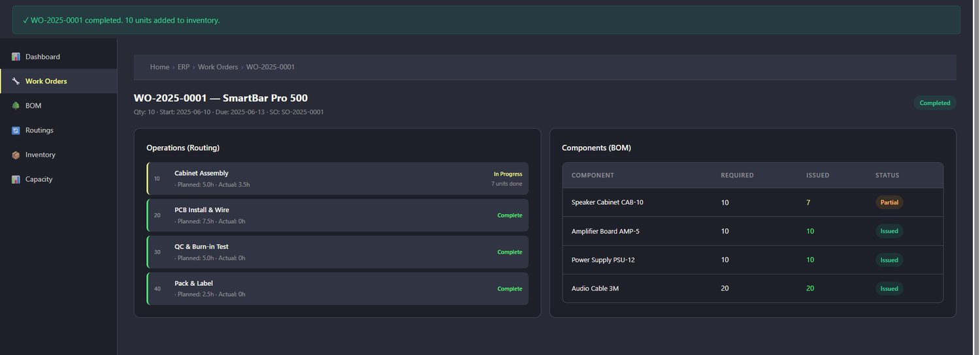Click the Operations (Routing) panel heading

[x=183, y=148]
